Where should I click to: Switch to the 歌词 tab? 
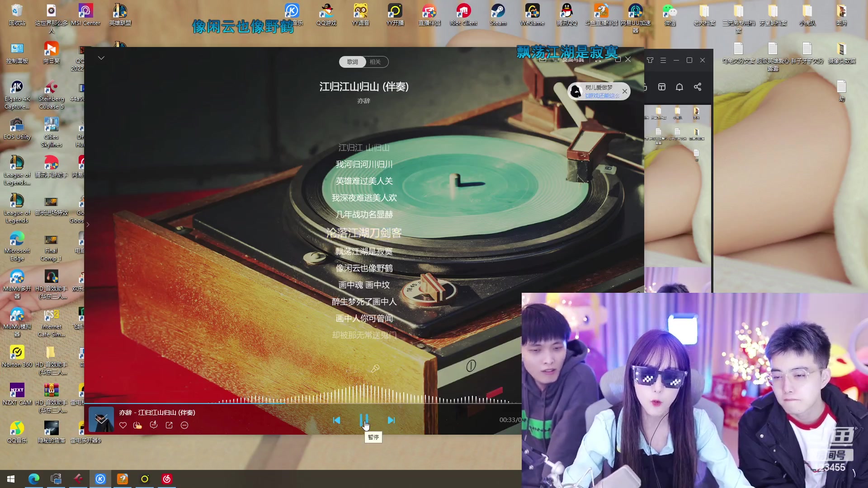(x=352, y=62)
